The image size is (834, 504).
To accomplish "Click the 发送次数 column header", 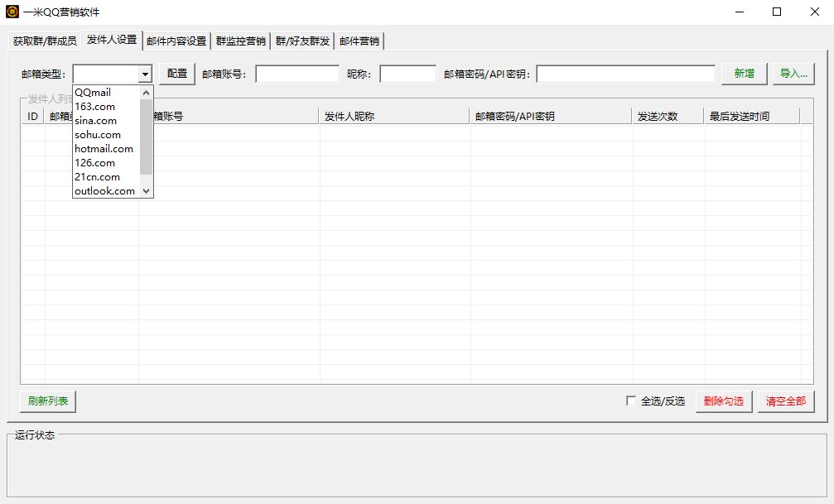I will click(x=668, y=116).
